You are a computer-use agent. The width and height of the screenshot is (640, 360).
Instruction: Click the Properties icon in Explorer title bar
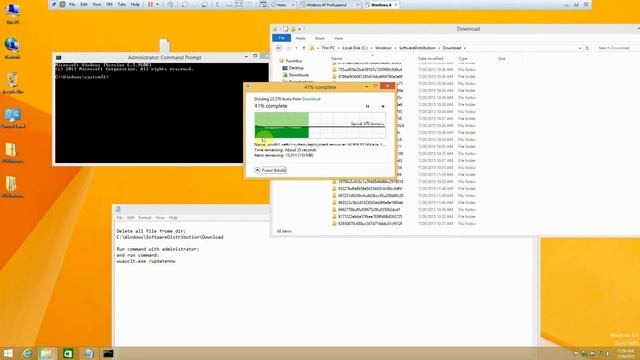point(286,29)
